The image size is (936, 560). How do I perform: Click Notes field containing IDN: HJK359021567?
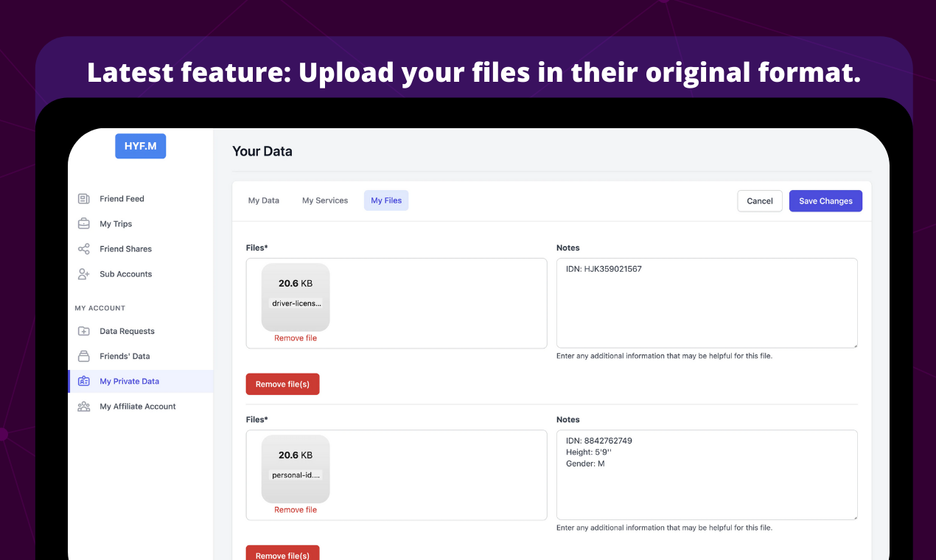pyautogui.click(x=707, y=303)
